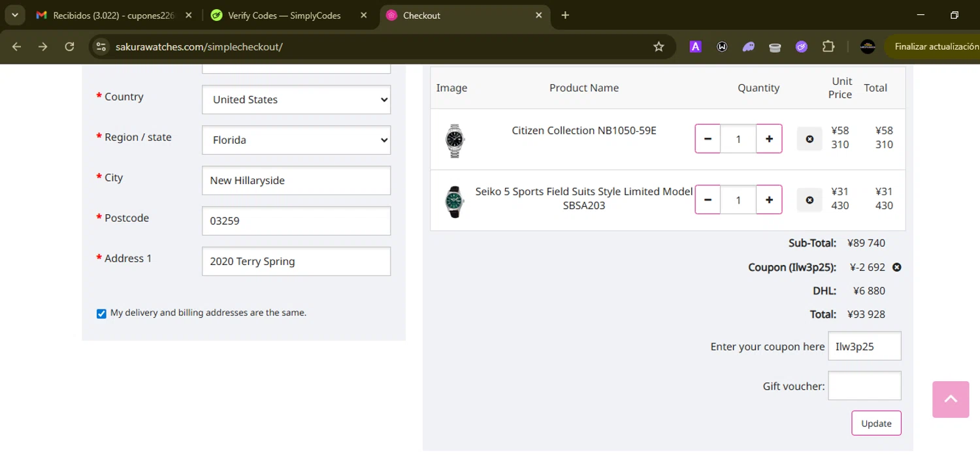Open the Seiko 5 Sports watch thumbnail
Screen dimensions: 980x455
click(x=454, y=201)
